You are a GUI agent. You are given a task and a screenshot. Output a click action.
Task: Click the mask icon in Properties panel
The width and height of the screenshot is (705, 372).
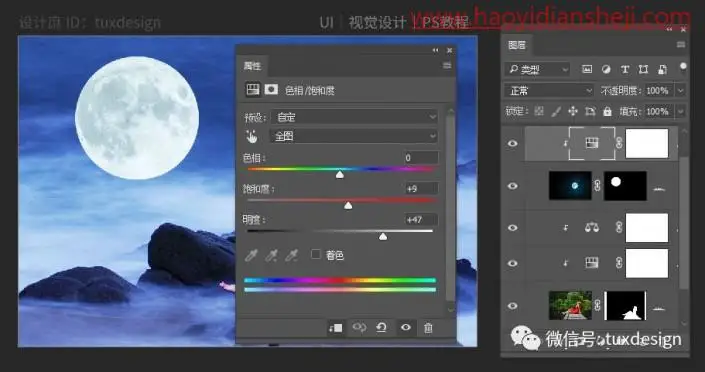coord(271,90)
